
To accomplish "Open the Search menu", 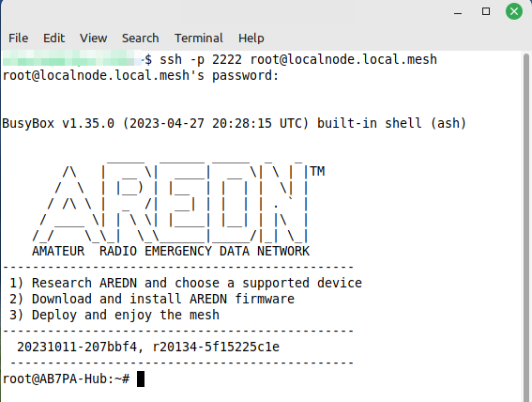I will (x=141, y=38).
